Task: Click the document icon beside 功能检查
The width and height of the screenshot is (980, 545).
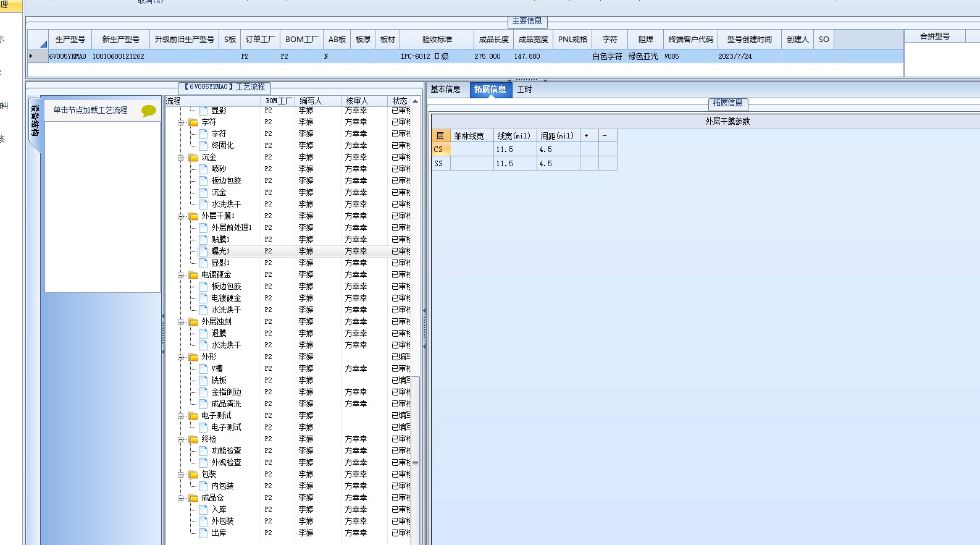Action: pos(203,450)
